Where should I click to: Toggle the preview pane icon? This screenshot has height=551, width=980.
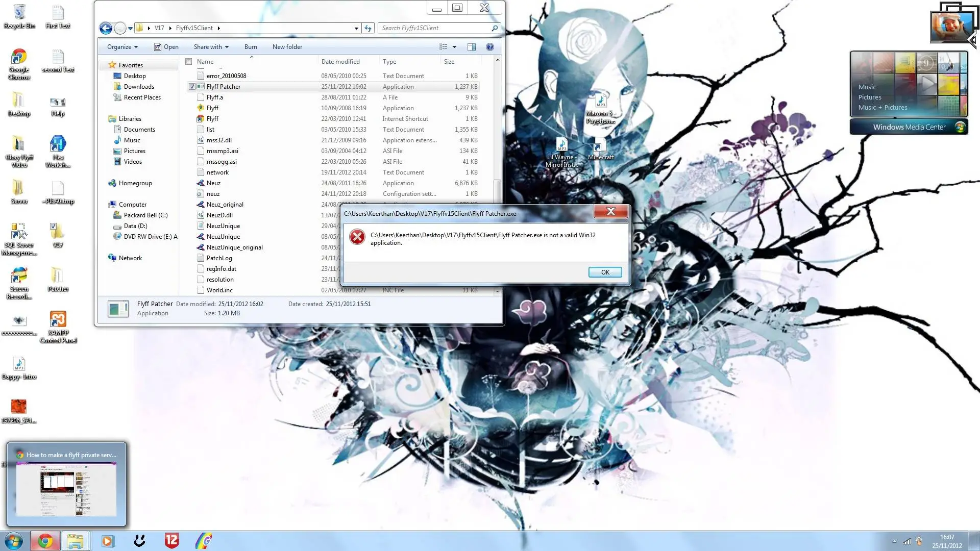[x=472, y=47]
